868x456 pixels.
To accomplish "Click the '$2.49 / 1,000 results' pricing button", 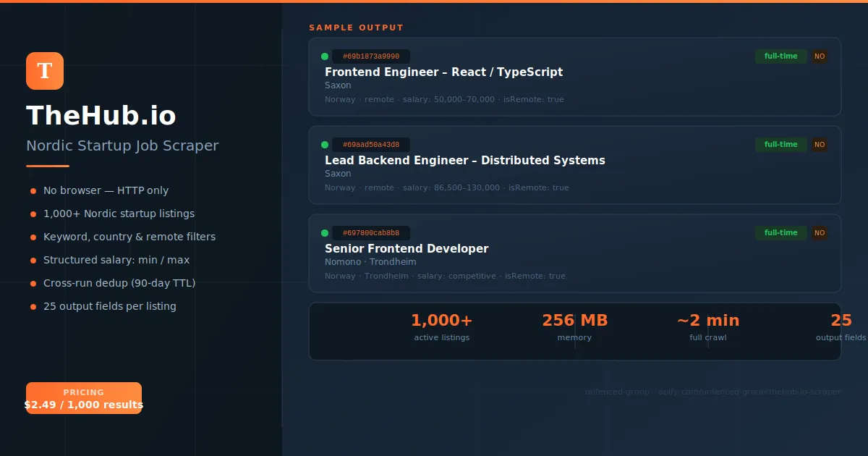I will [83, 404].
